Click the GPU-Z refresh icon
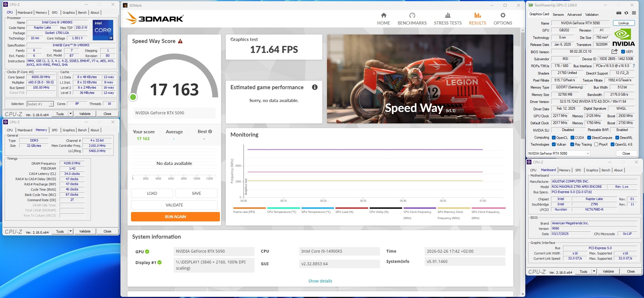 point(626,13)
